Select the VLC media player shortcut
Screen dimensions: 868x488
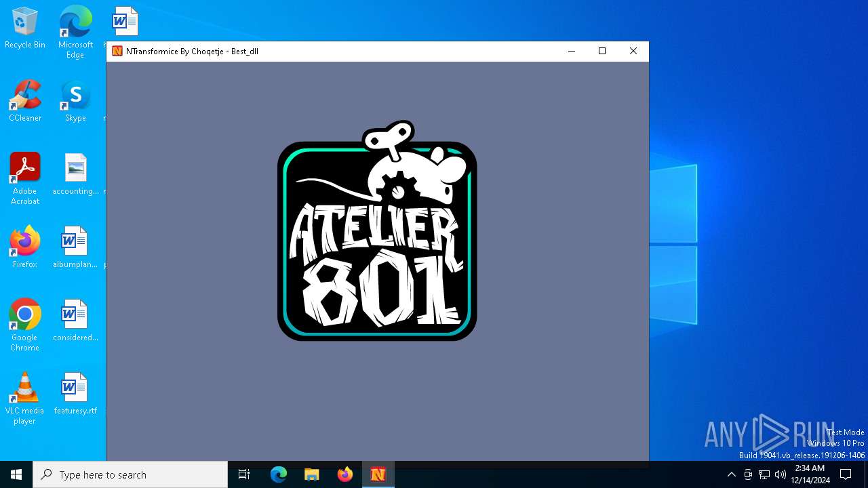pyautogui.click(x=25, y=399)
